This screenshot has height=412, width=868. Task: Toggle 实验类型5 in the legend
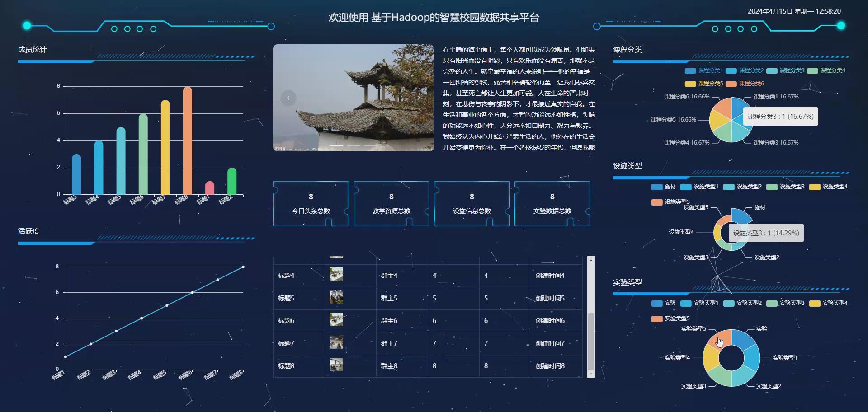tap(670, 318)
